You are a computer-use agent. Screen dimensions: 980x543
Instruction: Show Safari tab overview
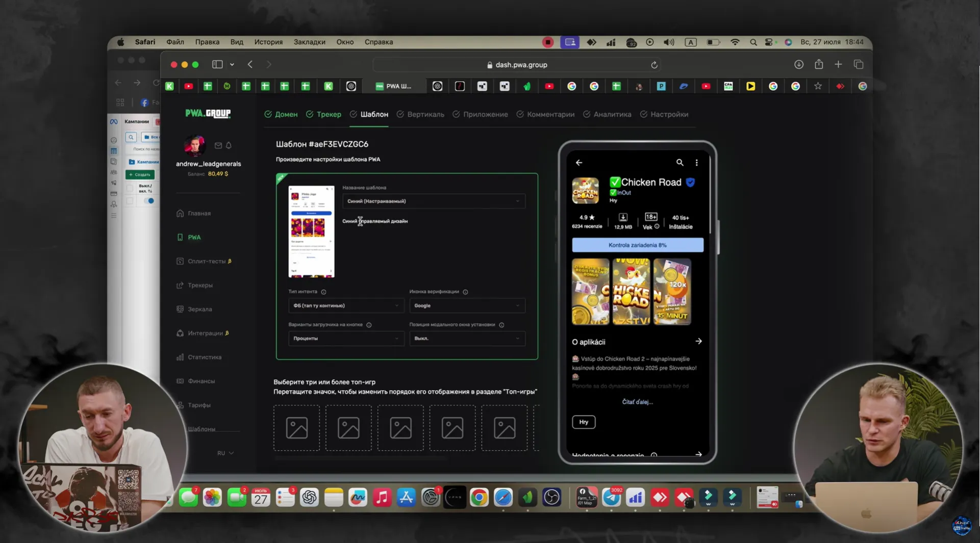coord(859,64)
